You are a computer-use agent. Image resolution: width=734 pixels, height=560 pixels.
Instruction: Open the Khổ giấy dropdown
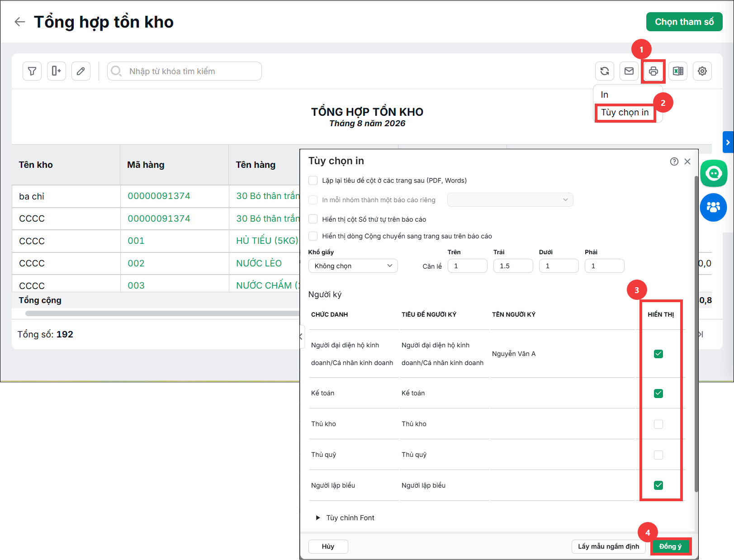353,266
